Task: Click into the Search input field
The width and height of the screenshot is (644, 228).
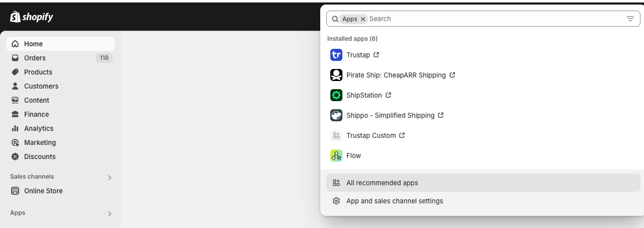Action: click(x=493, y=19)
